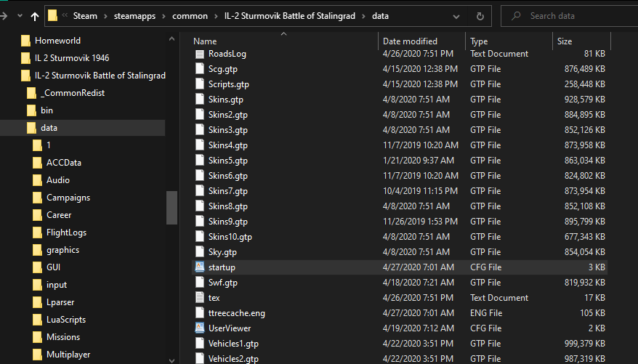Click the startup CFG file icon
Image resolution: width=638 pixels, height=364 pixels.
tap(199, 267)
